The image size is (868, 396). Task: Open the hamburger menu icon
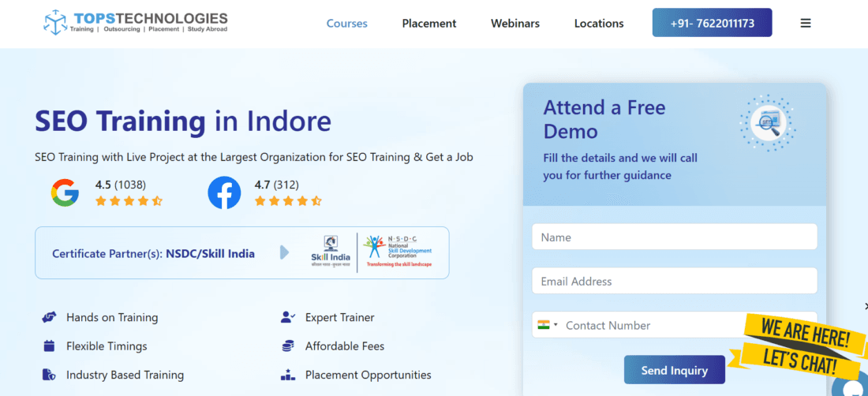pyautogui.click(x=806, y=23)
